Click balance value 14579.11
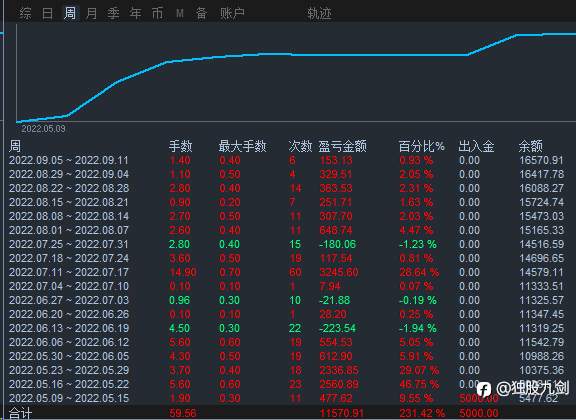Screen dimensions: 576x420 point(541,272)
